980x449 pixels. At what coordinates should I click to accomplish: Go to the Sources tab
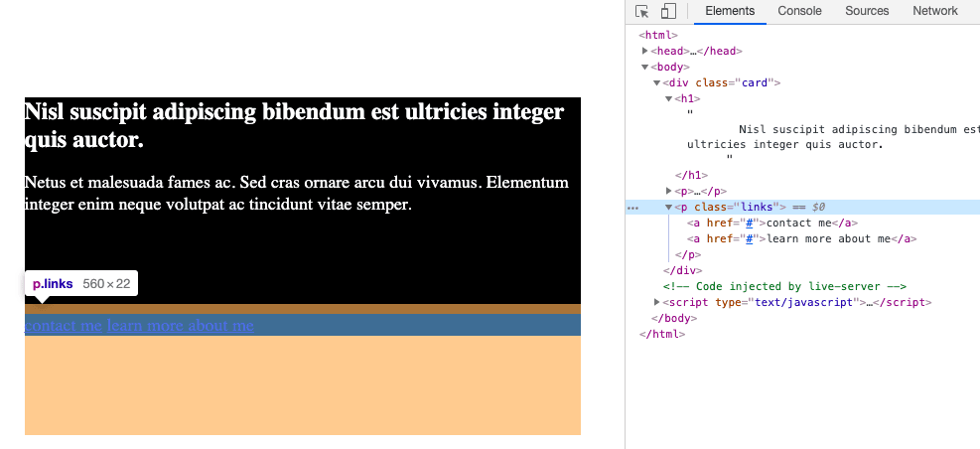[867, 11]
